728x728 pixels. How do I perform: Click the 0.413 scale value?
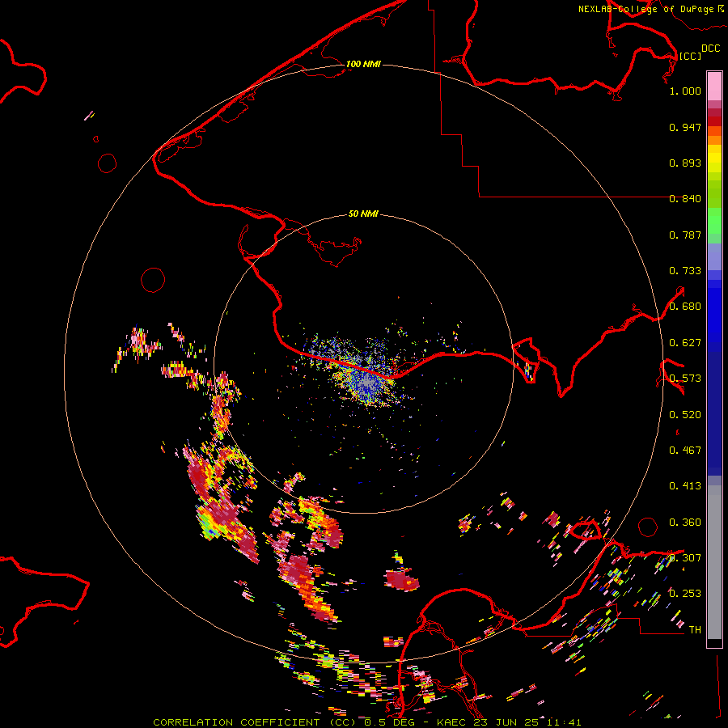coord(685,486)
